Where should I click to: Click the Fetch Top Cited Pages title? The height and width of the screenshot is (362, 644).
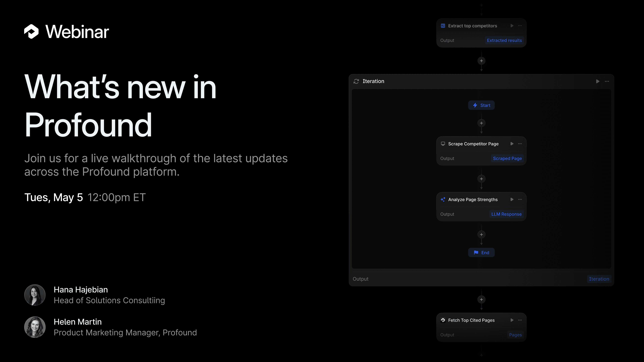point(471,320)
